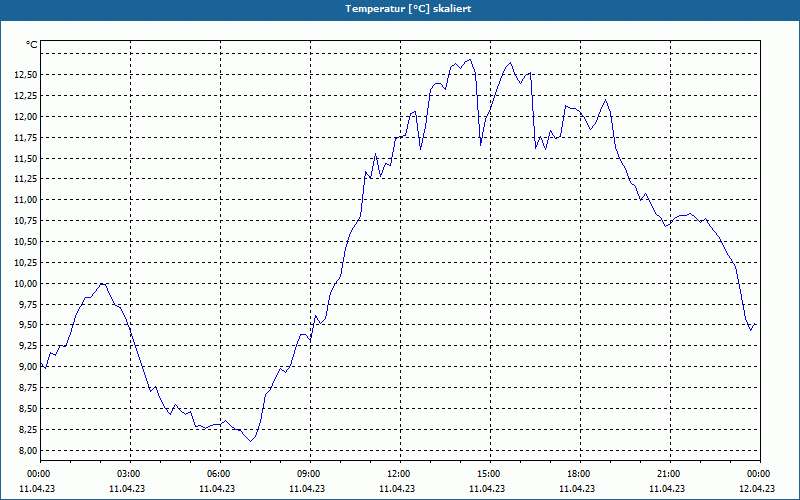Click the '10,50' temperature label

point(26,242)
